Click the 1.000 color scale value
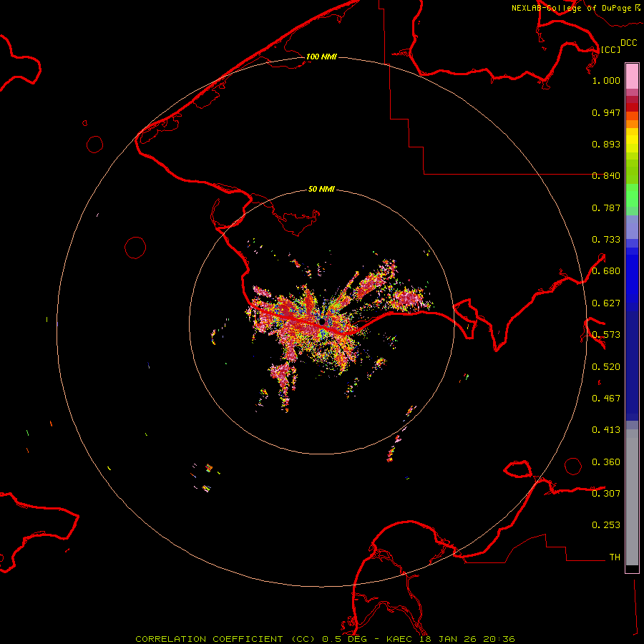This screenshot has height=644, width=644. point(606,81)
